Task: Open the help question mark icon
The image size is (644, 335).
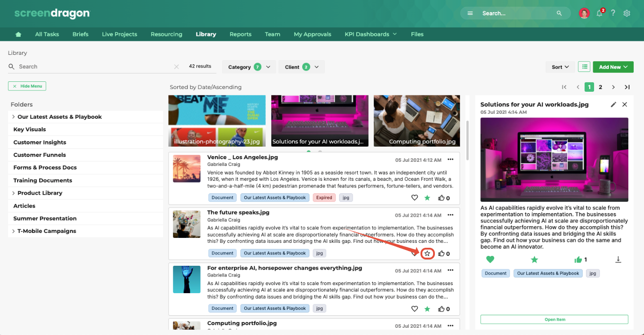Action: (x=613, y=13)
